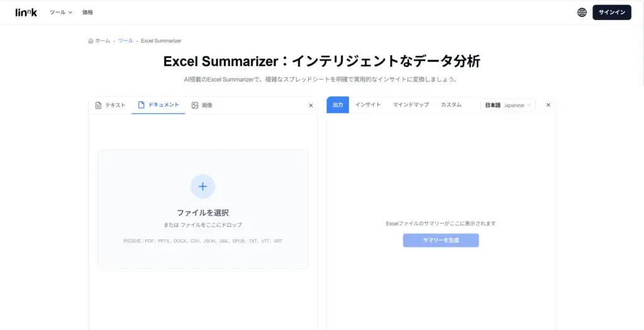Switch to the インサイト tab

[x=368, y=105]
